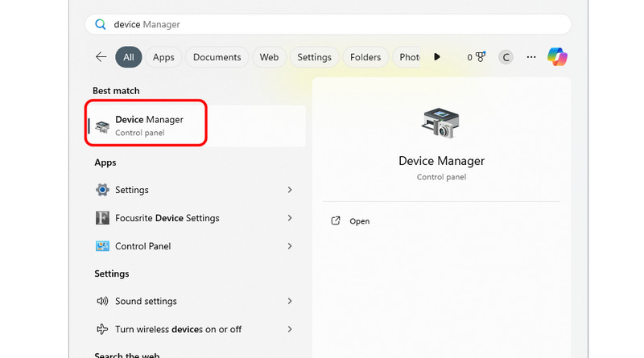Screen dimensions: 644x358
Task: Click the rewards points trophy icon
Action: pos(480,57)
